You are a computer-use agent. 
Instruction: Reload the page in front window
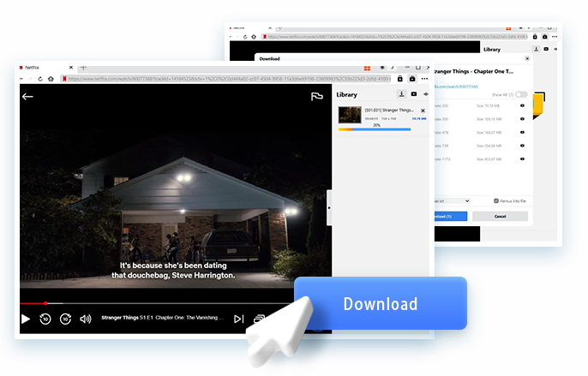click(40, 79)
